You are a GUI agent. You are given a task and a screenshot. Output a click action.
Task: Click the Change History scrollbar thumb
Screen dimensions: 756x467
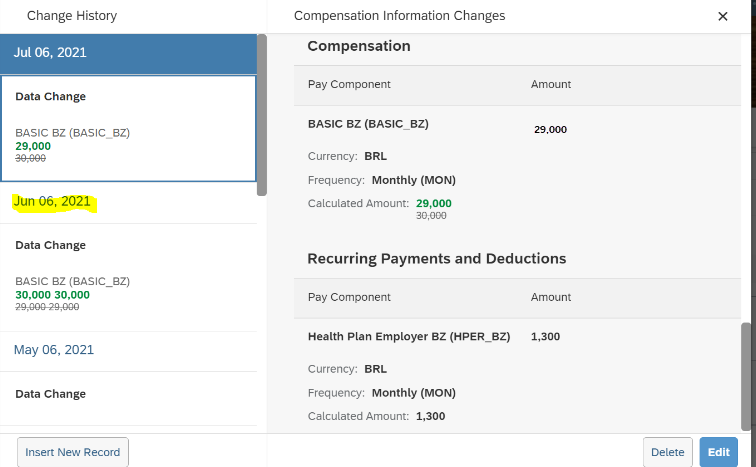point(262,115)
